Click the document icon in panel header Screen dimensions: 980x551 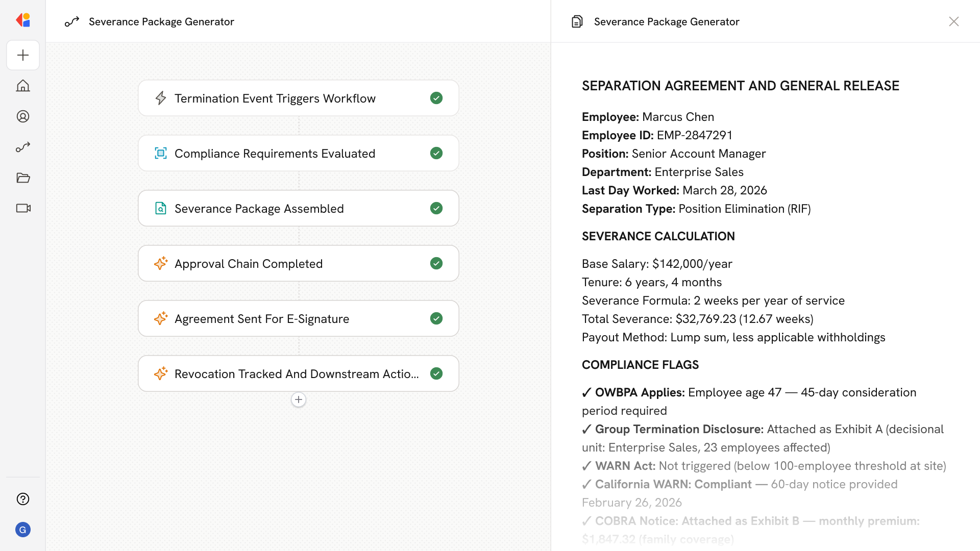[x=577, y=21]
